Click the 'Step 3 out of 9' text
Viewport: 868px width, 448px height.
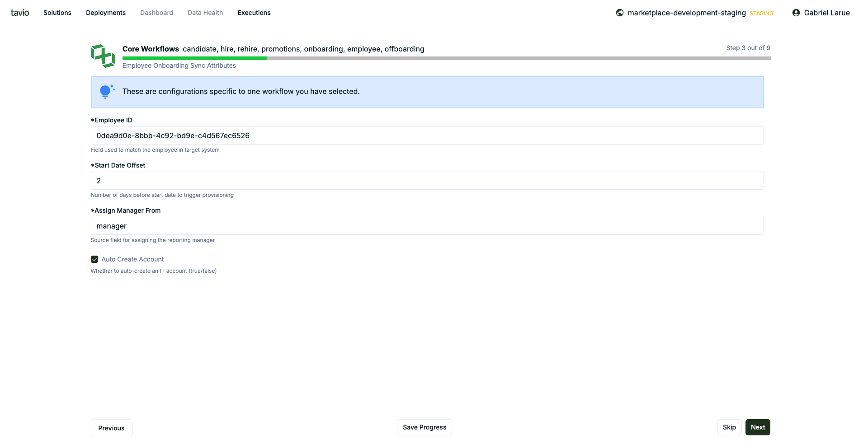[x=748, y=48]
